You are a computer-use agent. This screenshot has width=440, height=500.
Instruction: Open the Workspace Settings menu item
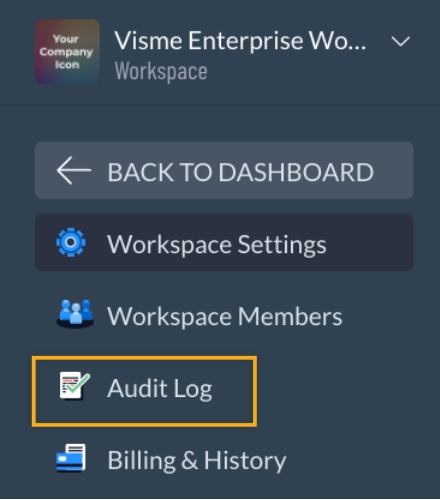pos(224,242)
